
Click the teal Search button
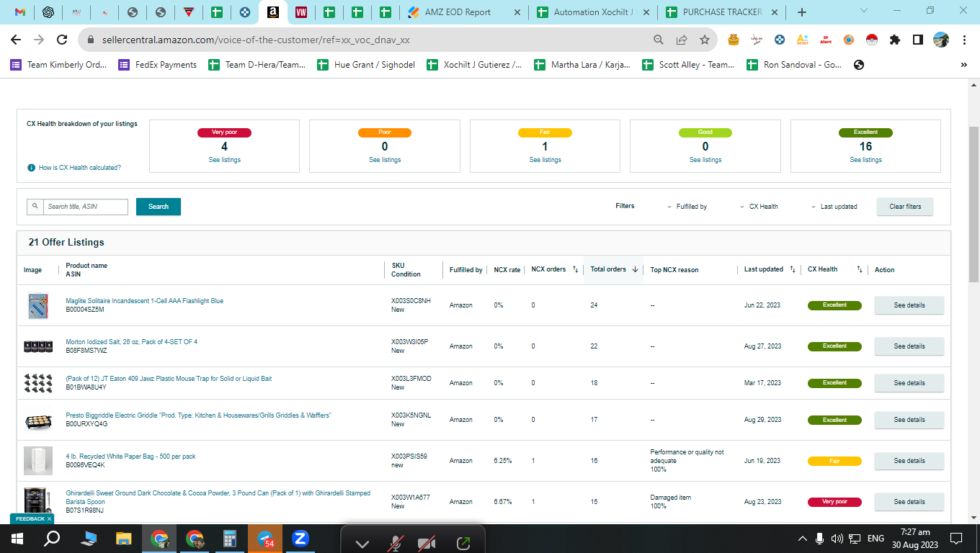tap(159, 207)
